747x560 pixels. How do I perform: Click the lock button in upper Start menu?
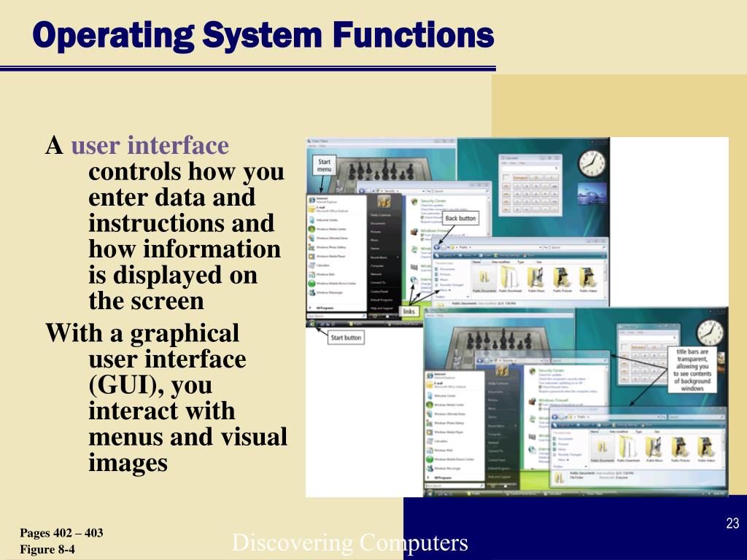click(x=387, y=316)
